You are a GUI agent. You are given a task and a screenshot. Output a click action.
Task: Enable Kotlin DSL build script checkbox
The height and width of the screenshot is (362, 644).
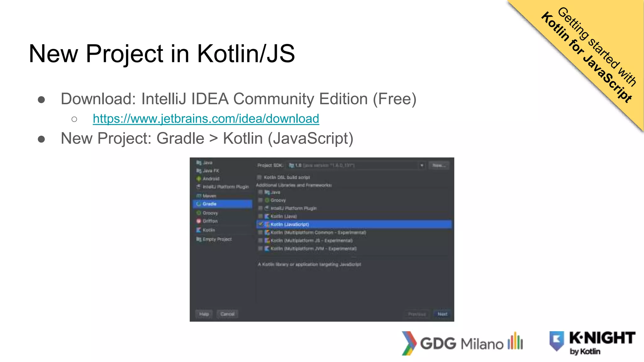(259, 178)
